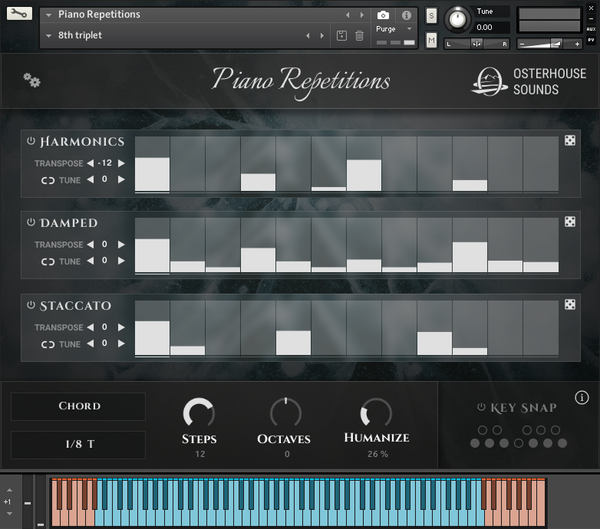Randomize the Staccato pattern with dice icon

[x=570, y=304]
